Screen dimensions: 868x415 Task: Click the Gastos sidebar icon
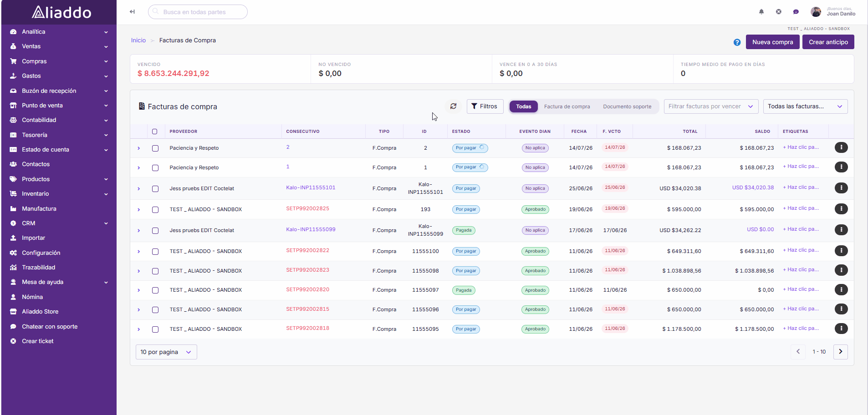coord(13,76)
